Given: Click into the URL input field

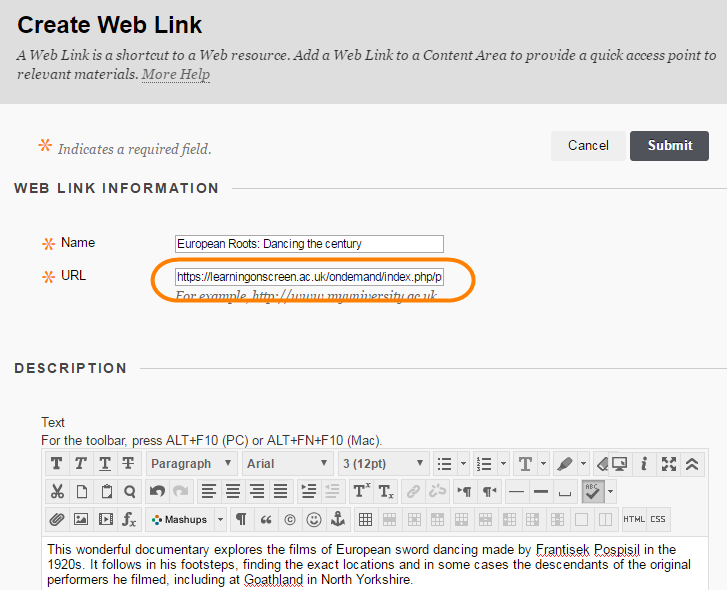Looking at the screenshot, I should 309,277.
